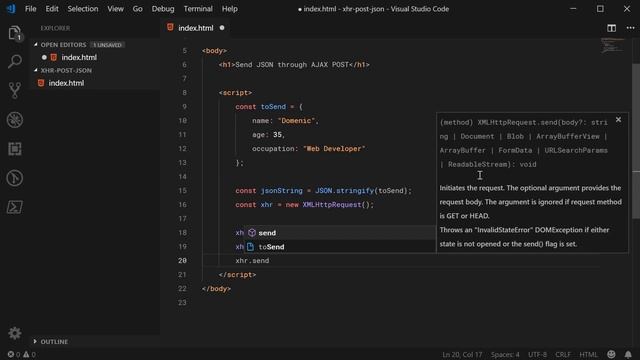
Task: Click the JSON.stringify call on line 15
Action: [363, 191]
